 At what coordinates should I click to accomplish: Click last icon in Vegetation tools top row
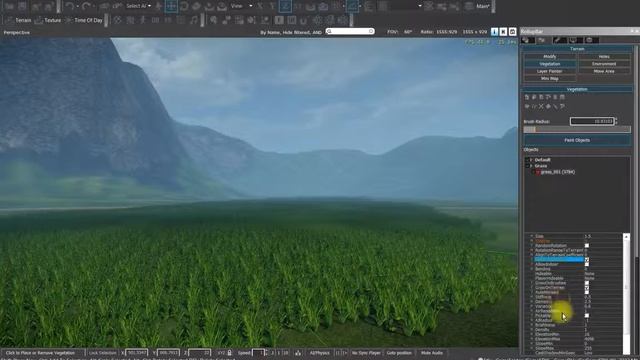pos(562,97)
